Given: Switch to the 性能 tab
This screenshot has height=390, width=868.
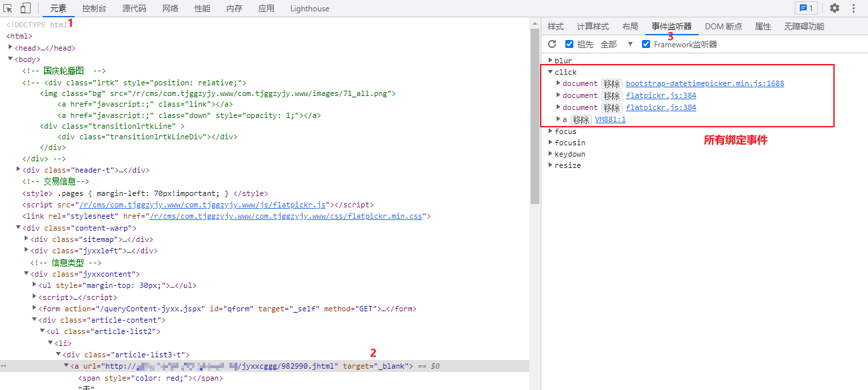Looking at the screenshot, I should pos(202,9).
